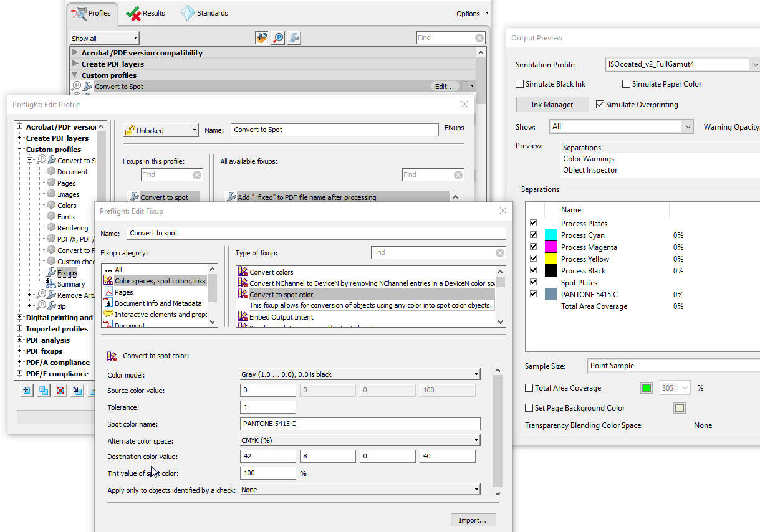Viewport: 760px width, 532px height.
Task: Click the new profile plus icon
Action: 26,391
